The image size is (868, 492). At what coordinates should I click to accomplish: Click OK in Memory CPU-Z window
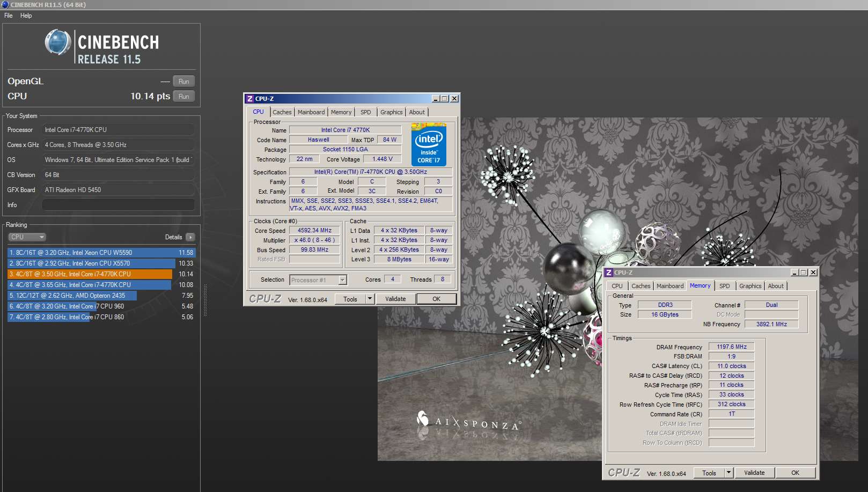(x=796, y=473)
